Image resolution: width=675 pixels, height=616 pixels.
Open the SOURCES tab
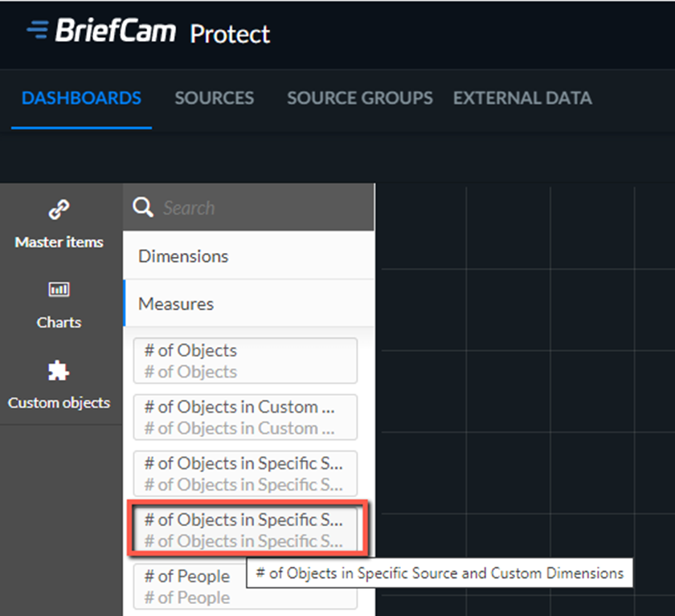click(215, 98)
